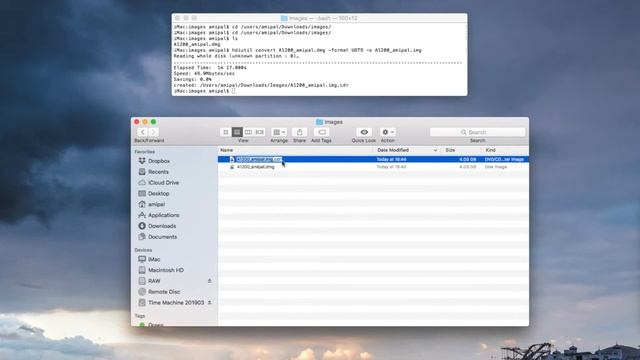Click the selected .cdr file name field
The height and width of the screenshot is (360, 640).
(259, 159)
